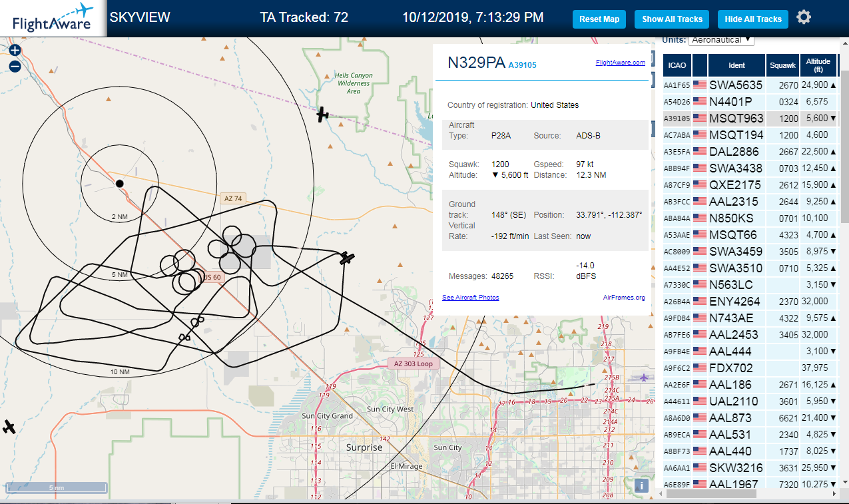The height and width of the screenshot is (504, 849).
Task: Select the SKW3216 row
Action: pos(750,468)
